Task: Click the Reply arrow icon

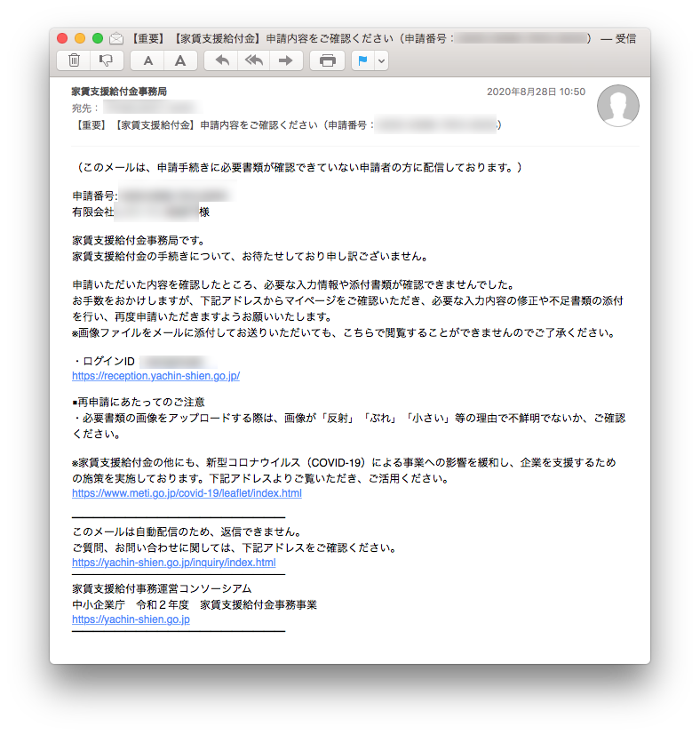Action: coord(223,60)
